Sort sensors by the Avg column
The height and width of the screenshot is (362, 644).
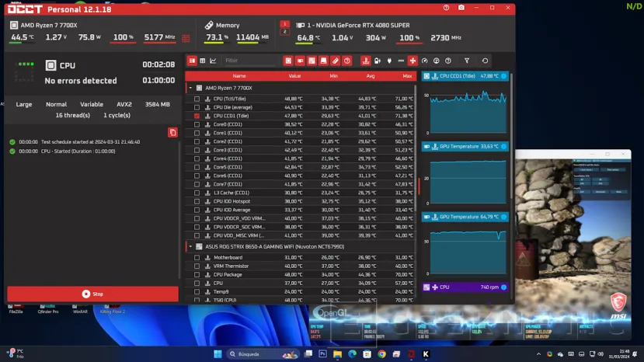click(x=371, y=76)
